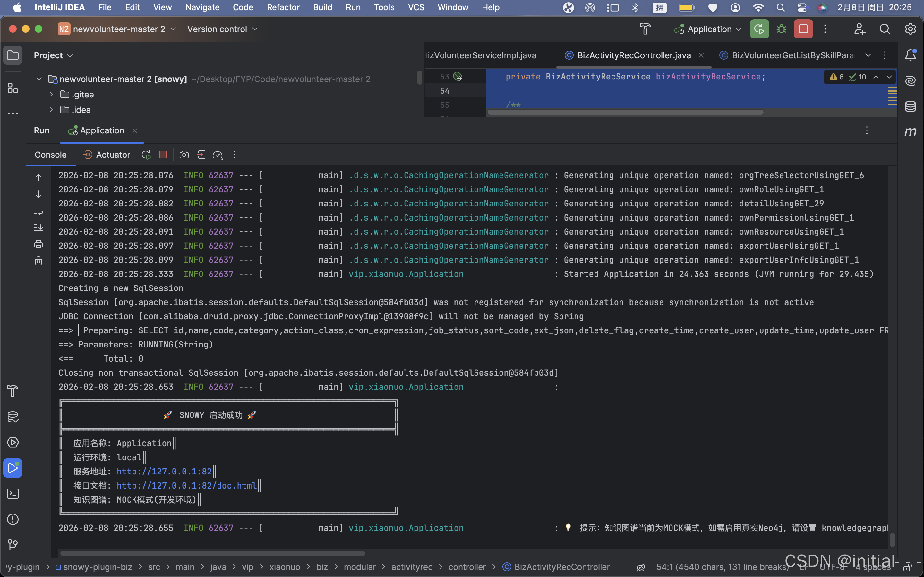Screen dimensions: 924x577
Task: Open the Maven tool window icon
Action: 910,132
